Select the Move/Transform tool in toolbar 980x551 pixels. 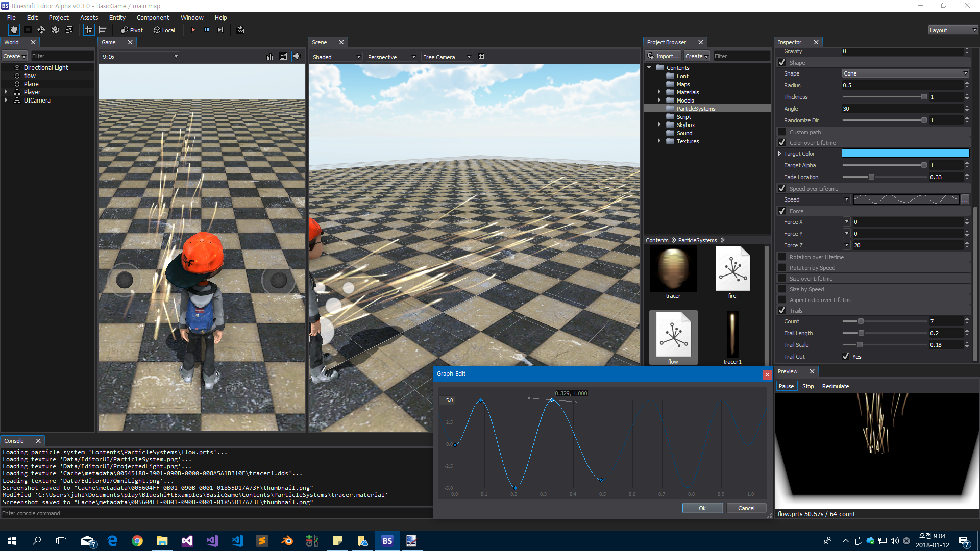pyautogui.click(x=40, y=30)
